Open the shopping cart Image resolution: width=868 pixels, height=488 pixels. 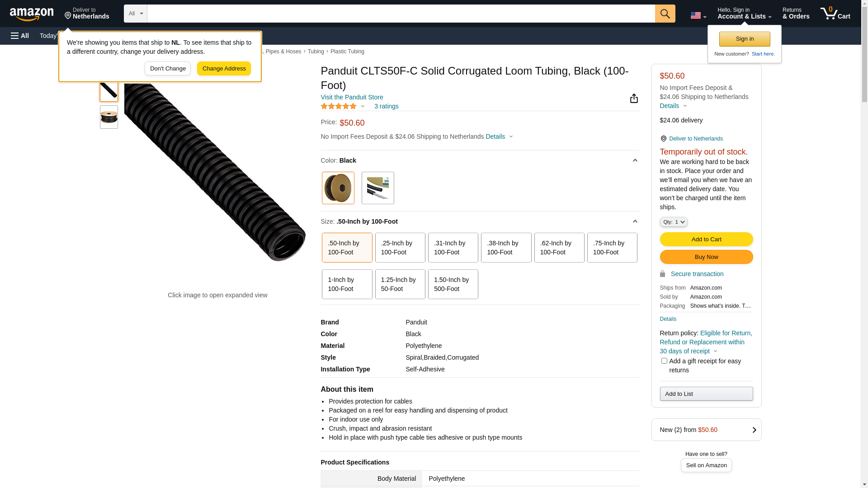835,14
